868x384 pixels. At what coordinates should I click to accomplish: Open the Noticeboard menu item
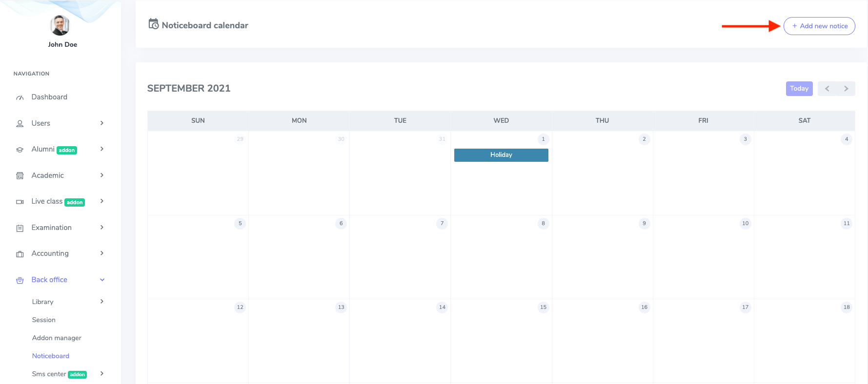51,356
